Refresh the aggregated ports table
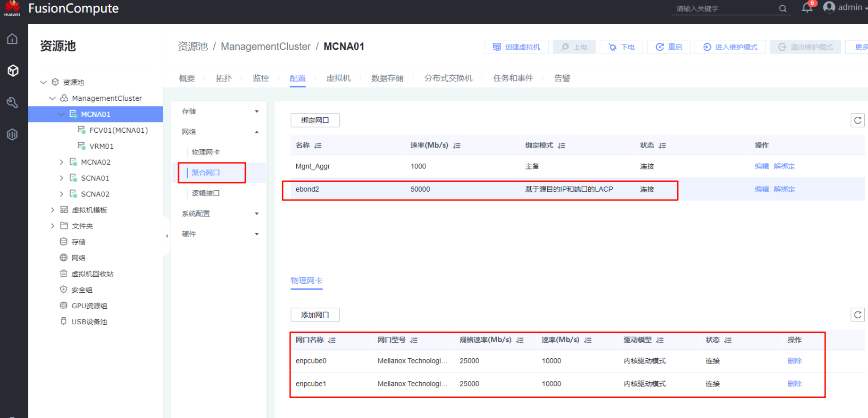Viewport: 868px width, 418px height. [x=858, y=121]
